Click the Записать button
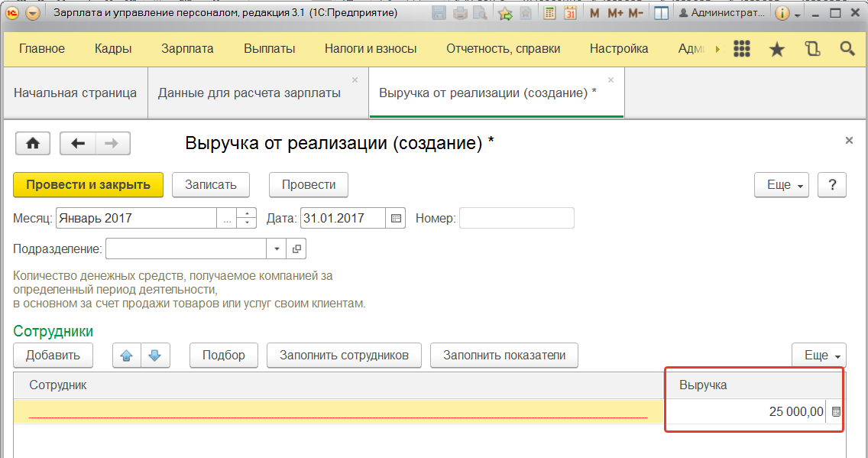 point(210,185)
